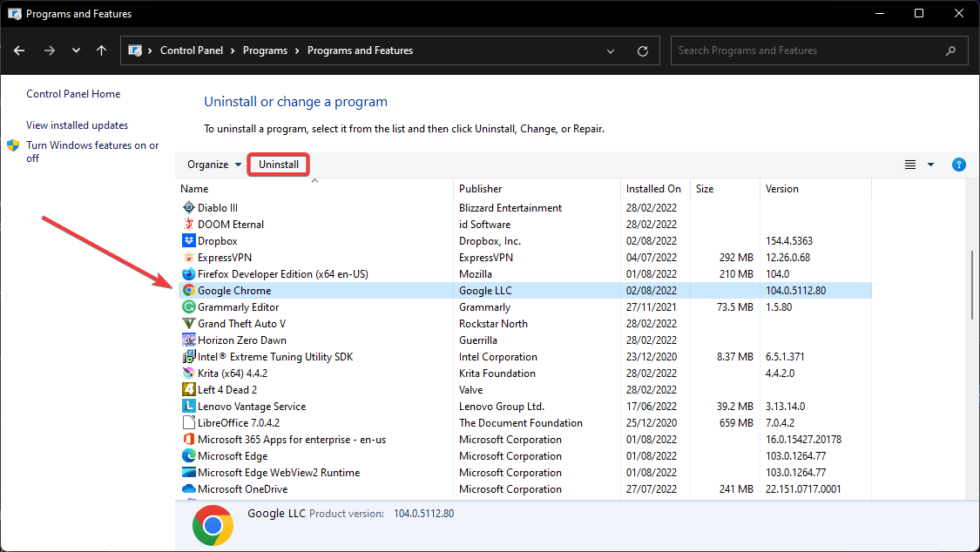Open View installed updates link
The width and height of the screenshot is (980, 552).
[x=77, y=125]
